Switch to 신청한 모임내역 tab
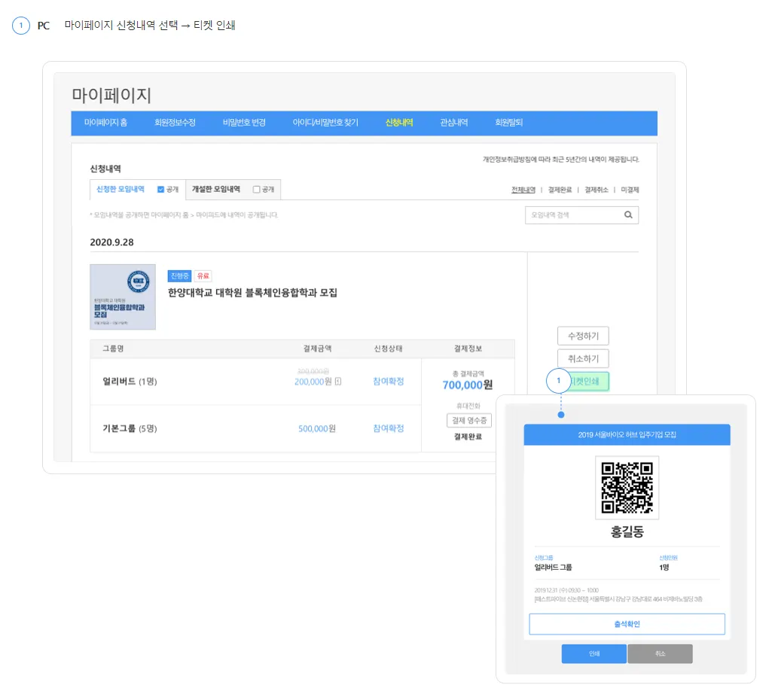This screenshot has width=775, height=700. pos(120,189)
